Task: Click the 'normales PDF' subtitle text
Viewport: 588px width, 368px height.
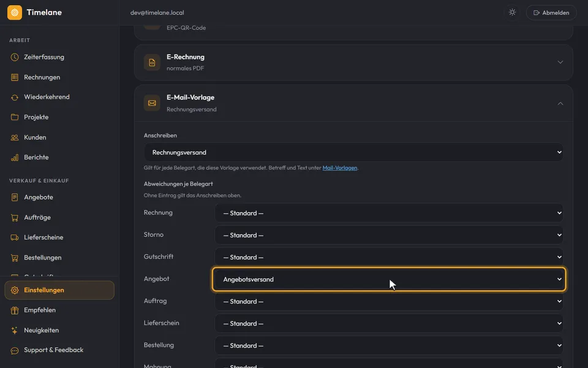Action: tap(185, 68)
